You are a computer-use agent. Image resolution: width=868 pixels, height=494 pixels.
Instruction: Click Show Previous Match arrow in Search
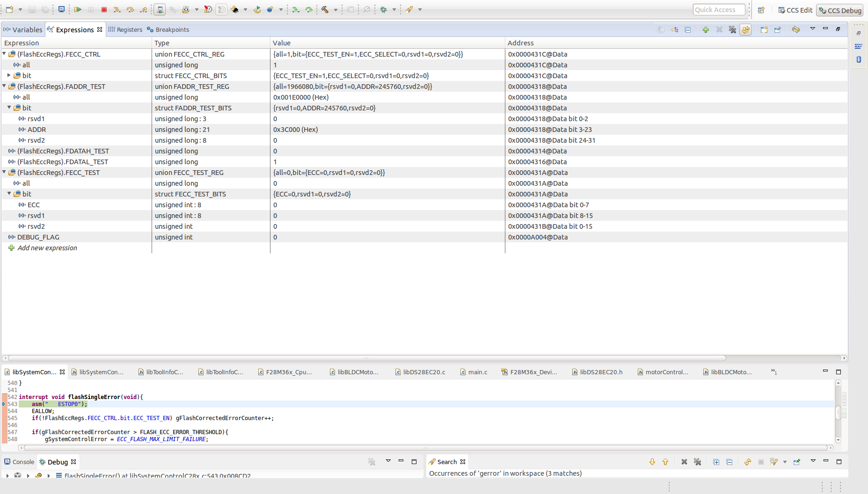(665, 462)
